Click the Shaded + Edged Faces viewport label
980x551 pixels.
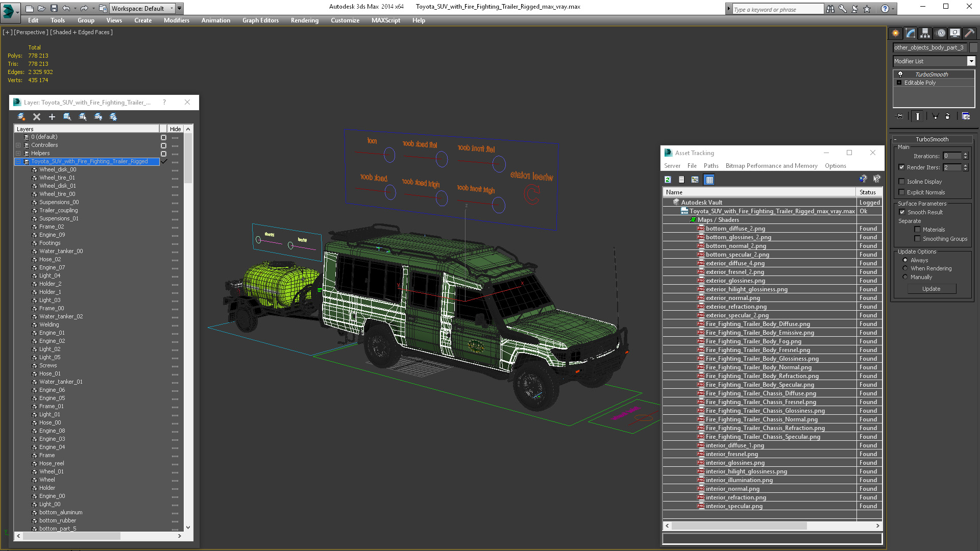point(81,32)
